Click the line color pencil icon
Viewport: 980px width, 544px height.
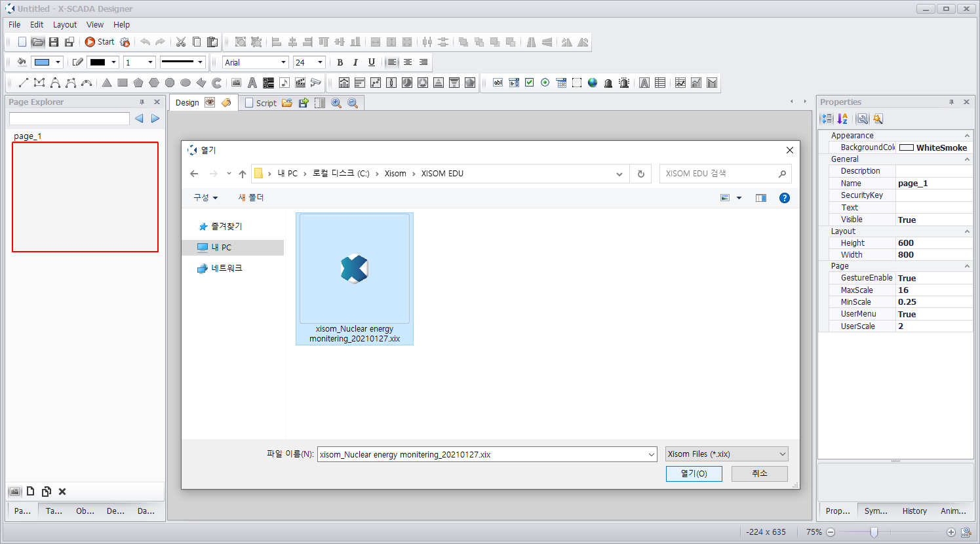click(x=77, y=62)
